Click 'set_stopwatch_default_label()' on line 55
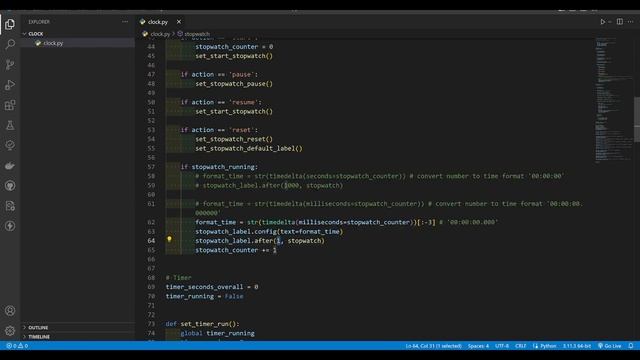Viewport: 640px width, 360px height. click(x=249, y=148)
